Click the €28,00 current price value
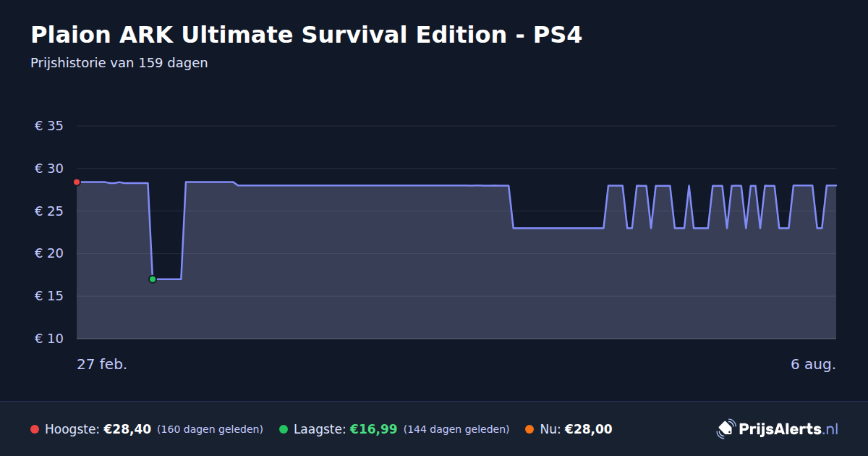 click(588, 429)
